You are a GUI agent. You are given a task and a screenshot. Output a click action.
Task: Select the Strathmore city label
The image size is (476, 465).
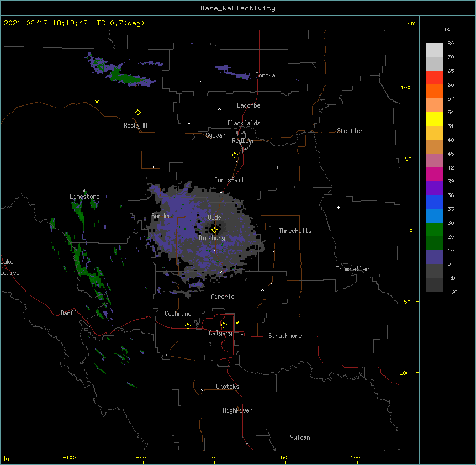[285, 336]
